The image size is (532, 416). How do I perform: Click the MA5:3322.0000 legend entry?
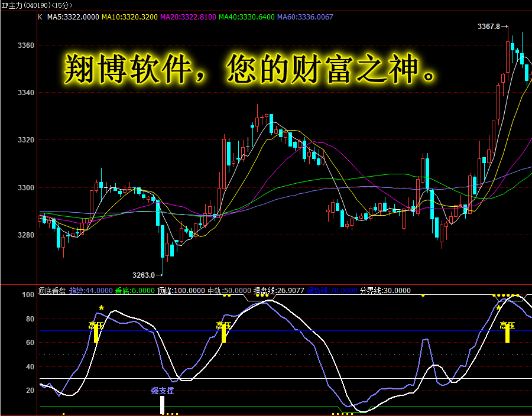[73, 17]
